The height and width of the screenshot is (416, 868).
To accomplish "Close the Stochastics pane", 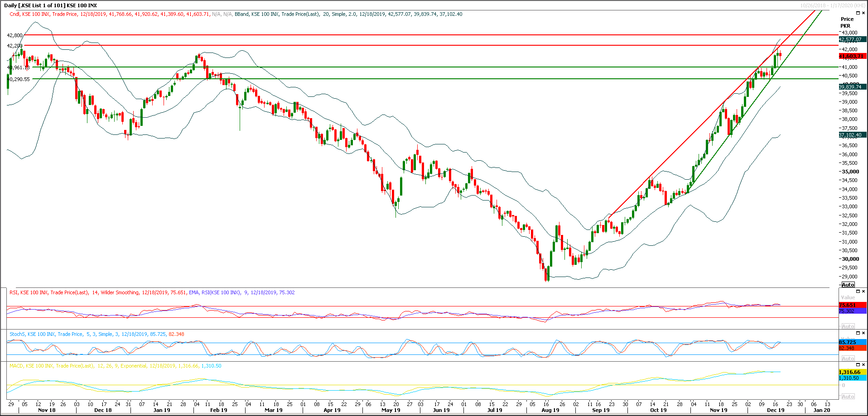I will tap(863, 333).
